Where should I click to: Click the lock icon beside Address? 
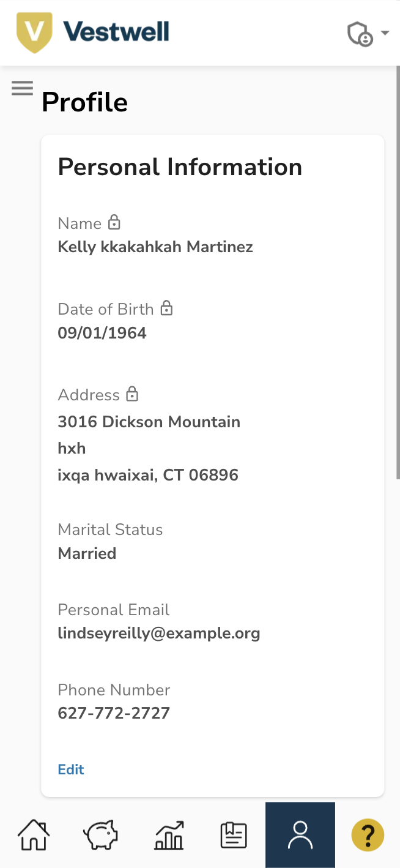point(132,394)
